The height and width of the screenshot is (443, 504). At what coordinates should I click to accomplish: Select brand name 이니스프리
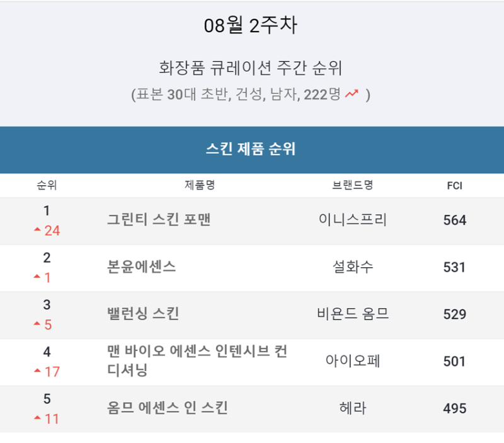(353, 220)
